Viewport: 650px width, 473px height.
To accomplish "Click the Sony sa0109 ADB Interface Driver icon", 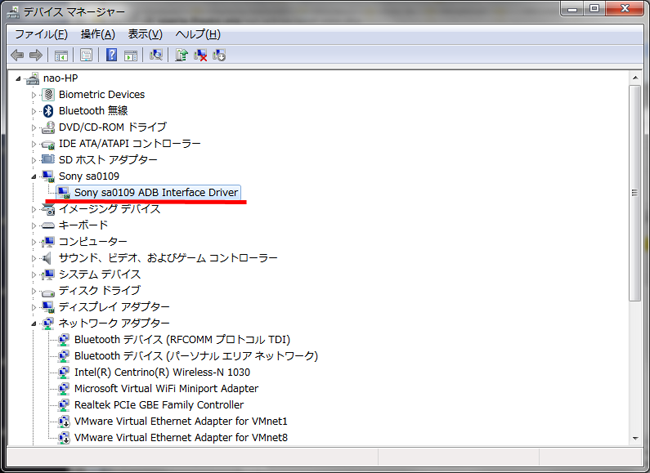I will pos(63,193).
